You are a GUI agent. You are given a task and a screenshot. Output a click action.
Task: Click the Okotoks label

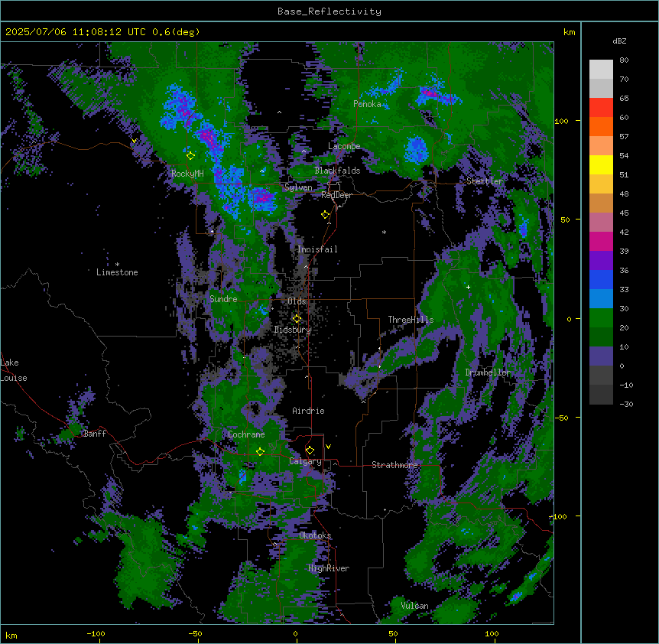tap(315, 535)
